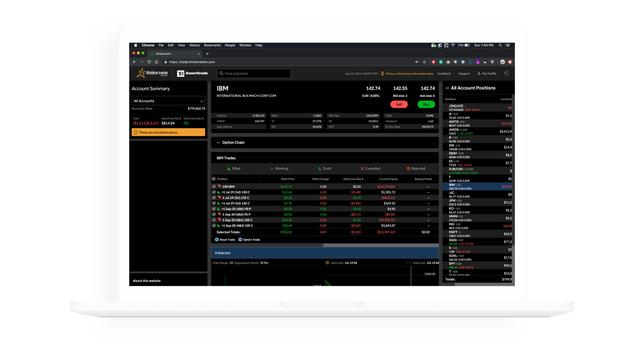Click the thinkorswim logo

pos(152,73)
